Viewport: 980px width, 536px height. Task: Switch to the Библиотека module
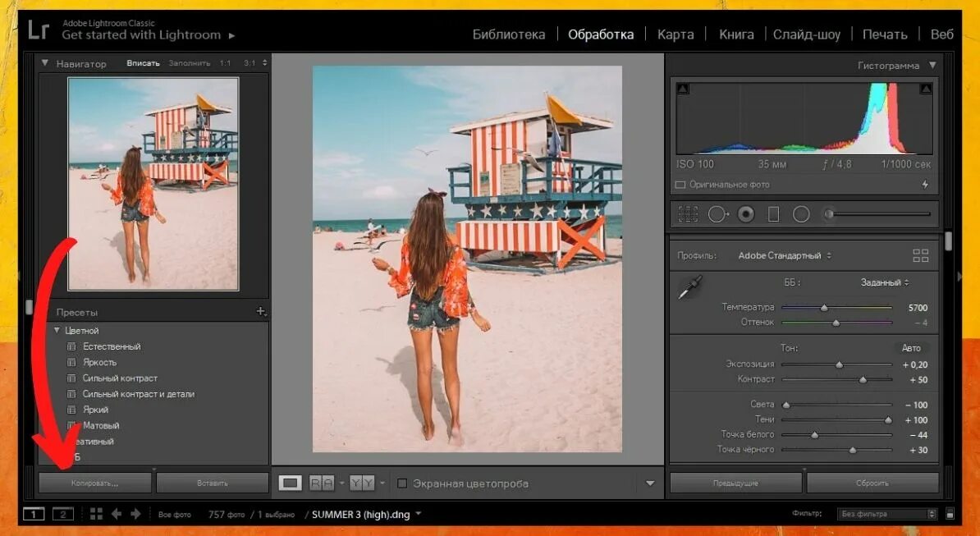tap(509, 34)
